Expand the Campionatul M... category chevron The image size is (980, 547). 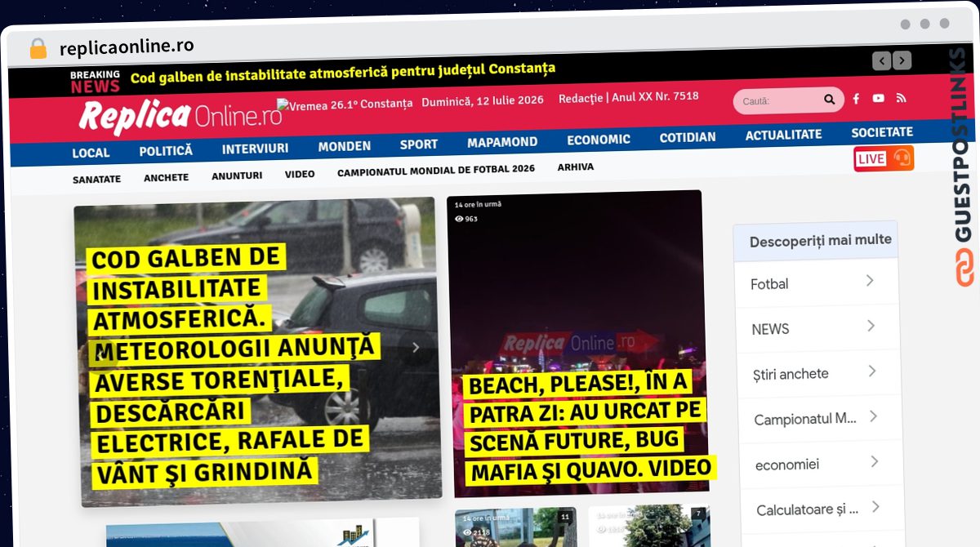tap(873, 416)
